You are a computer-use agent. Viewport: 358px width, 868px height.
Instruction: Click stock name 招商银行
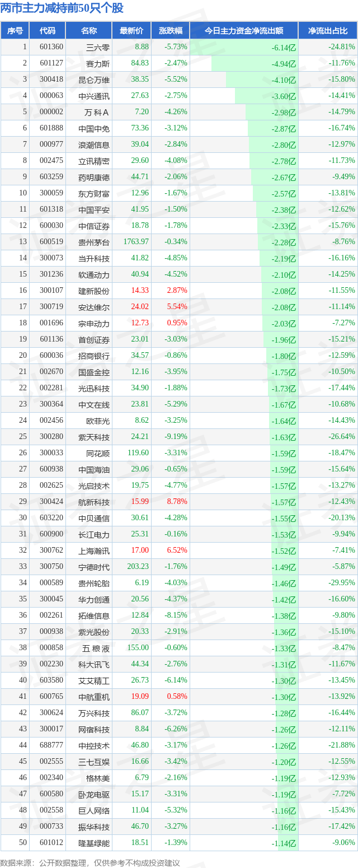click(x=94, y=356)
